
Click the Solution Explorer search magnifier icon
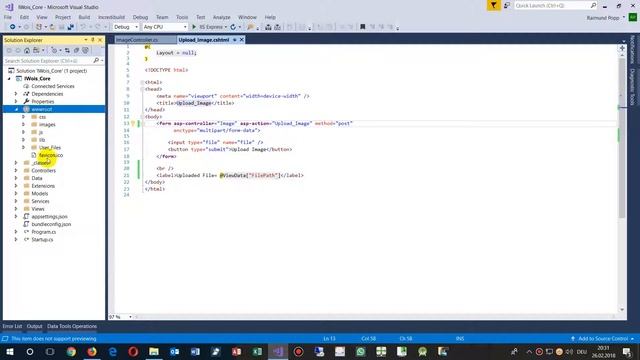point(96,60)
